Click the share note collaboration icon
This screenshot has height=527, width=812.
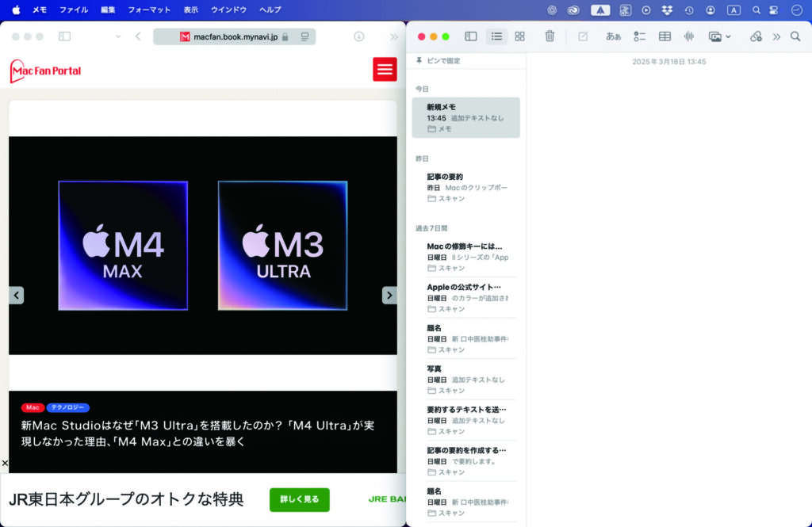click(x=755, y=36)
